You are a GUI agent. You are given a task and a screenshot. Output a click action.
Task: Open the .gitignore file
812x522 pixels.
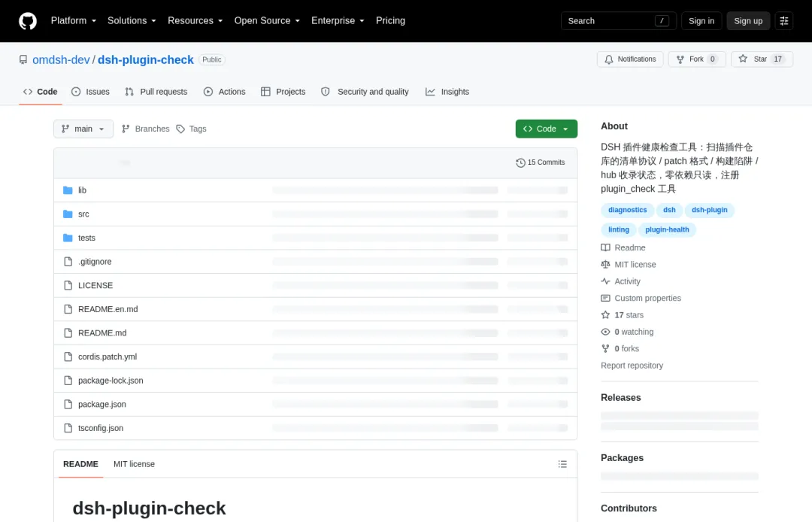[x=95, y=262]
